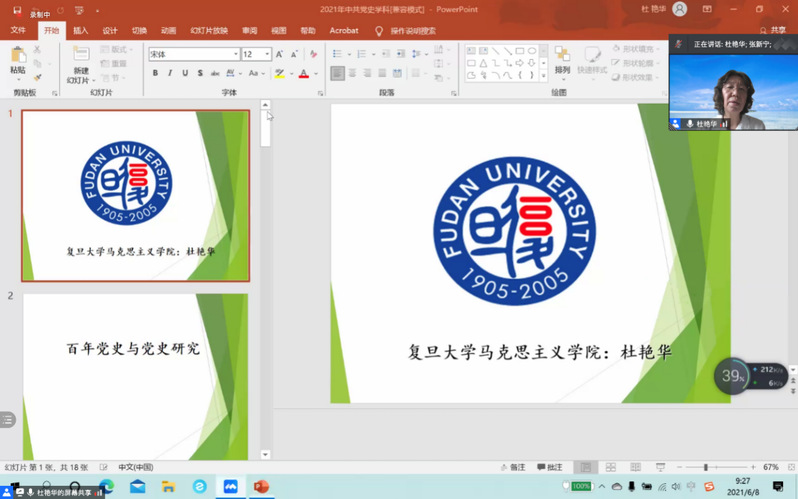
Task: Toggle bold formatting
Action: click(155, 74)
